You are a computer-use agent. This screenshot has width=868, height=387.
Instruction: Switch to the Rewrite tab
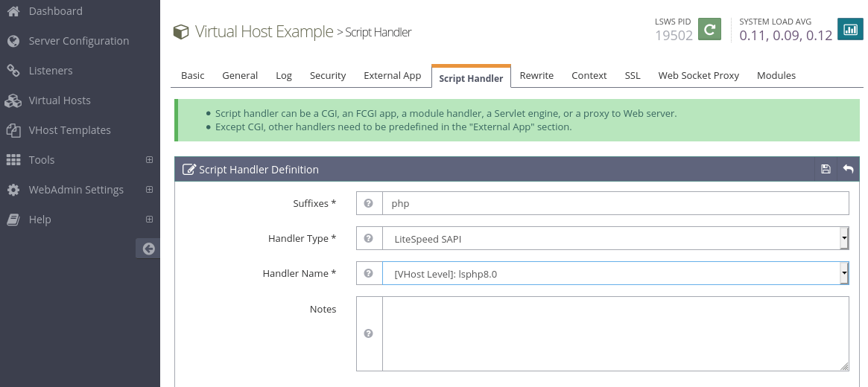pyautogui.click(x=536, y=76)
